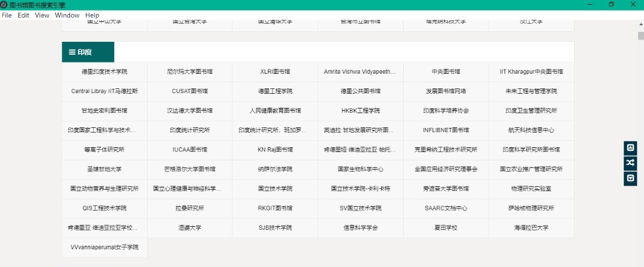Open 湿婆大学 link

point(190,228)
